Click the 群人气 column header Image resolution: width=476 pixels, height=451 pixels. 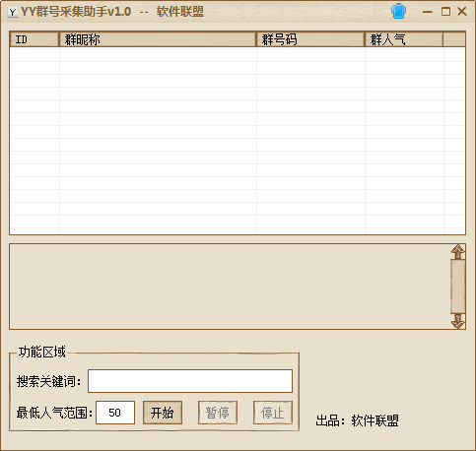[404, 39]
